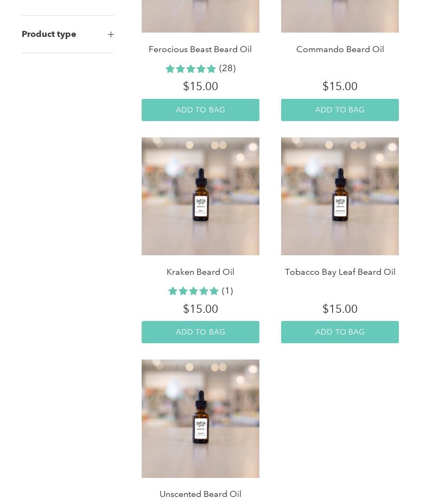Click the Kraken Beard Oil product image
The image size is (426, 504).
[200, 197]
